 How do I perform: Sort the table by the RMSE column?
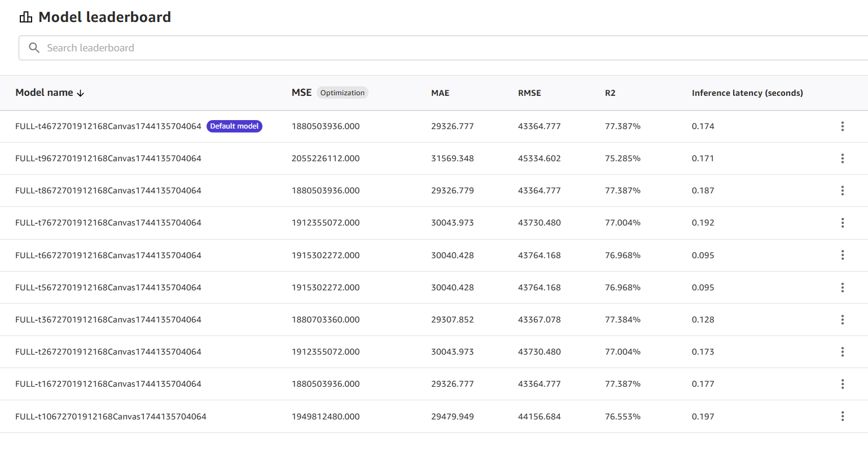click(529, 92)
